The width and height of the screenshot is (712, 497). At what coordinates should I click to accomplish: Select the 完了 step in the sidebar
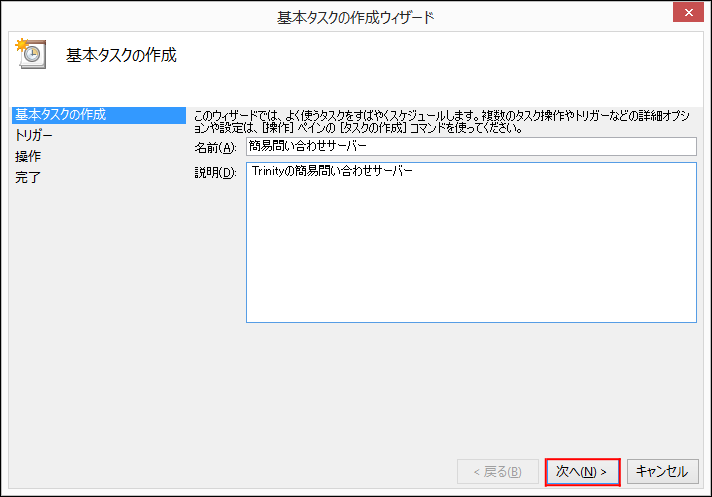[x=28, y=177]
